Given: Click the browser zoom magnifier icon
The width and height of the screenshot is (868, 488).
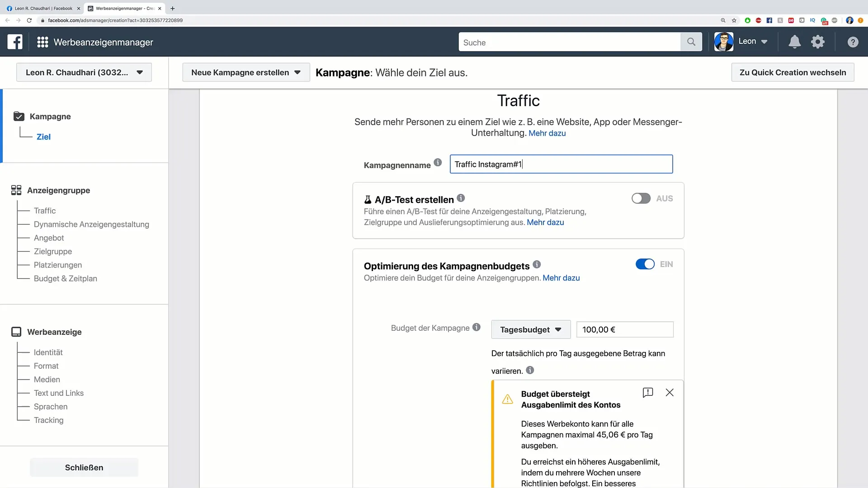Looking at the screenshot, I should 723,20.
